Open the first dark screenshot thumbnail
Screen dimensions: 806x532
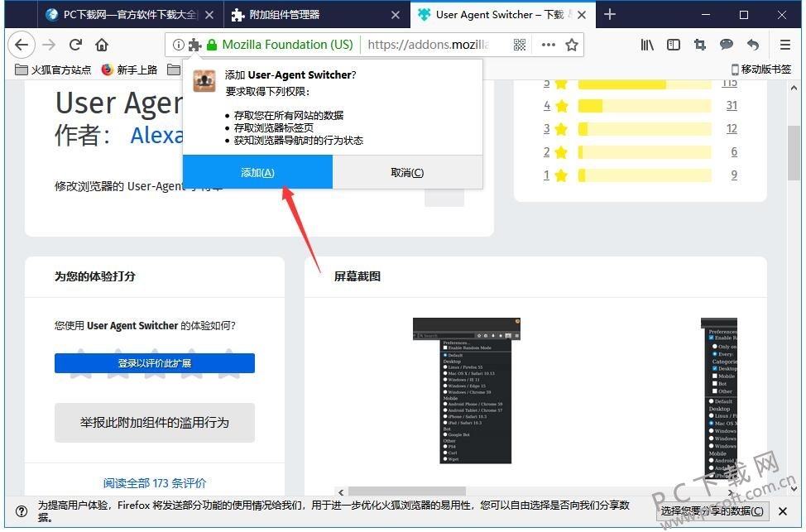(467, 391)
